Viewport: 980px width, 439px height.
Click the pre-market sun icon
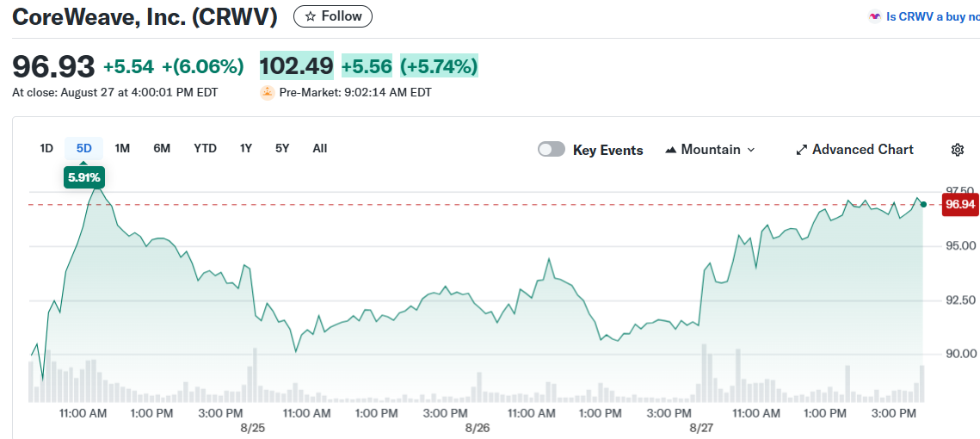click(268, 93)
